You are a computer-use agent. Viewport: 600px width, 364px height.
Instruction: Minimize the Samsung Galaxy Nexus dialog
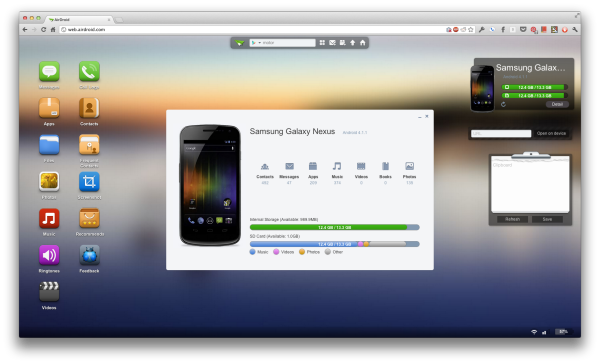pyautogui.click(x=420, y=116)
